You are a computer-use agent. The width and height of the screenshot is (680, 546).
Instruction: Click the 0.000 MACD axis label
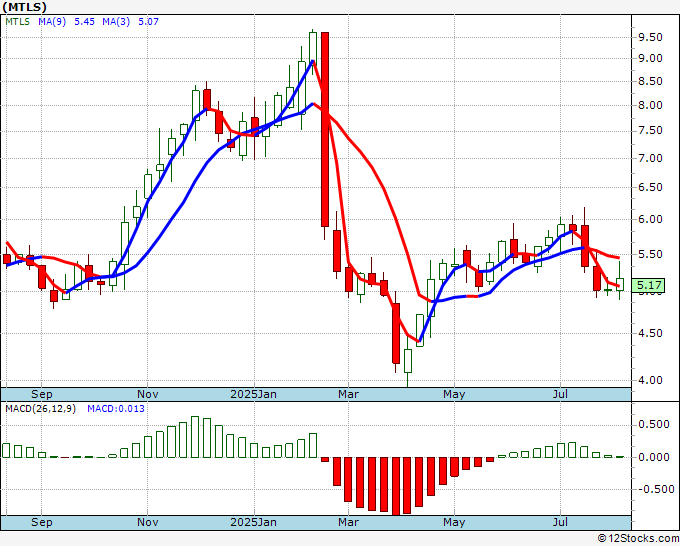[654, 457]
